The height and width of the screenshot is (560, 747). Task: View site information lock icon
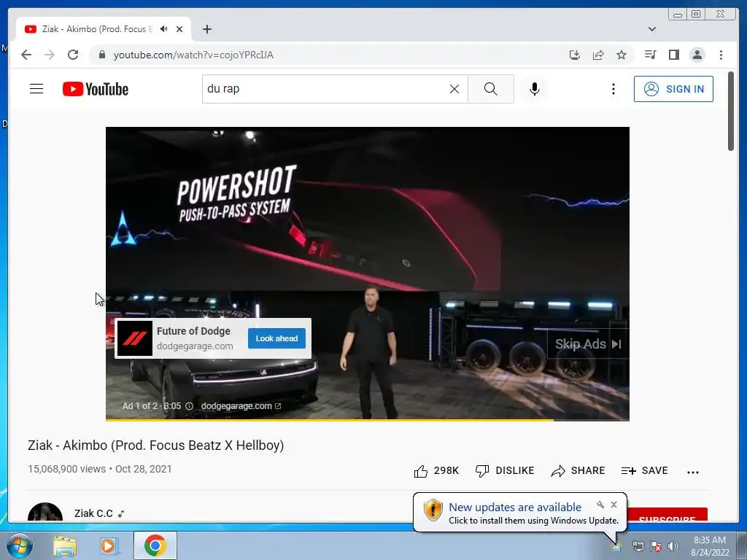101,55
